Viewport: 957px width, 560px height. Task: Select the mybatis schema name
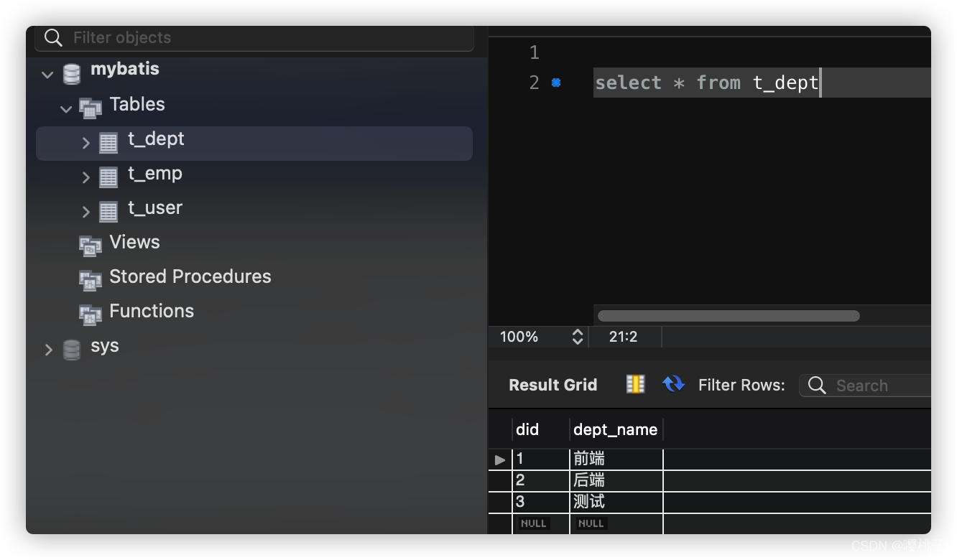coord(125,70)
